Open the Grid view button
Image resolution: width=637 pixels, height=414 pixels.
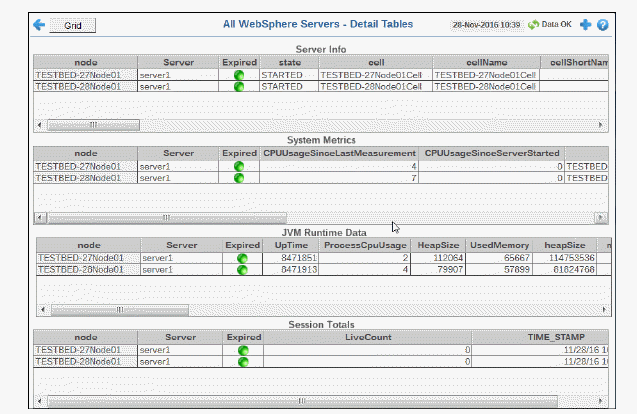[73, 26]
